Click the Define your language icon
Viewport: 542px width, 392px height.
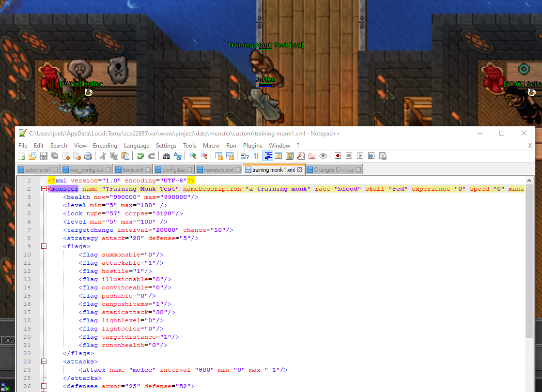pos(278,156)
